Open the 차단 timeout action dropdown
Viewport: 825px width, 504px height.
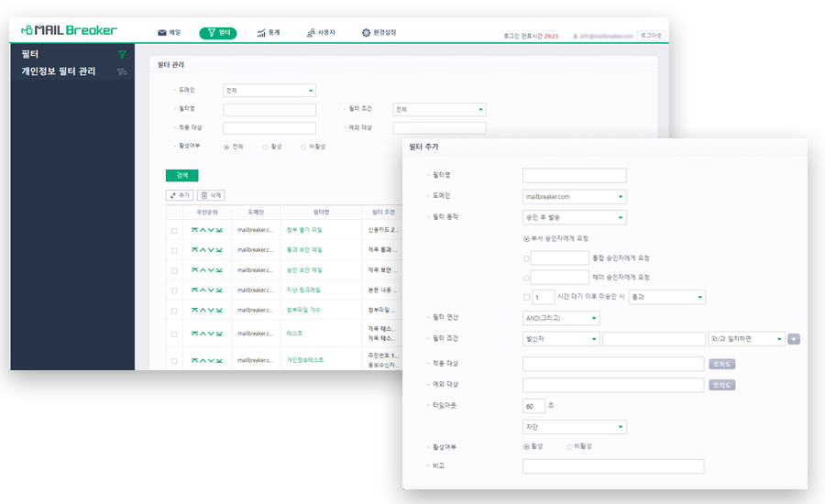point(574,427)
